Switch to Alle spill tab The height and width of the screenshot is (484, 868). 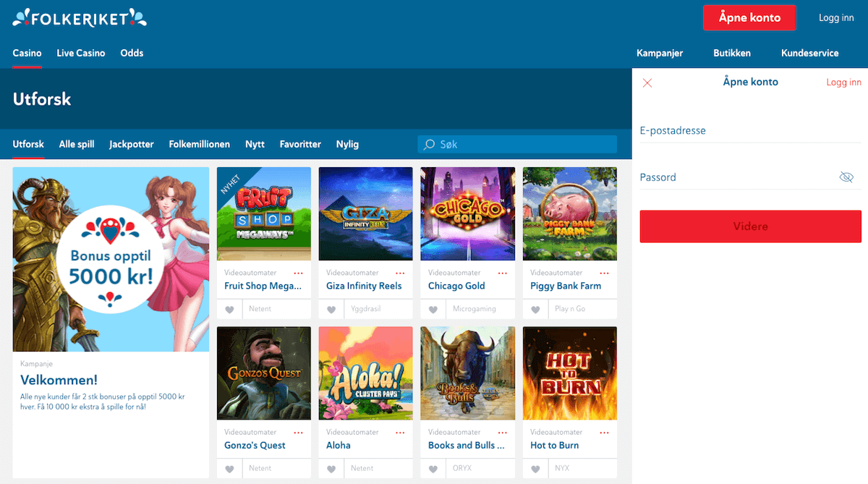coord(77,144)
